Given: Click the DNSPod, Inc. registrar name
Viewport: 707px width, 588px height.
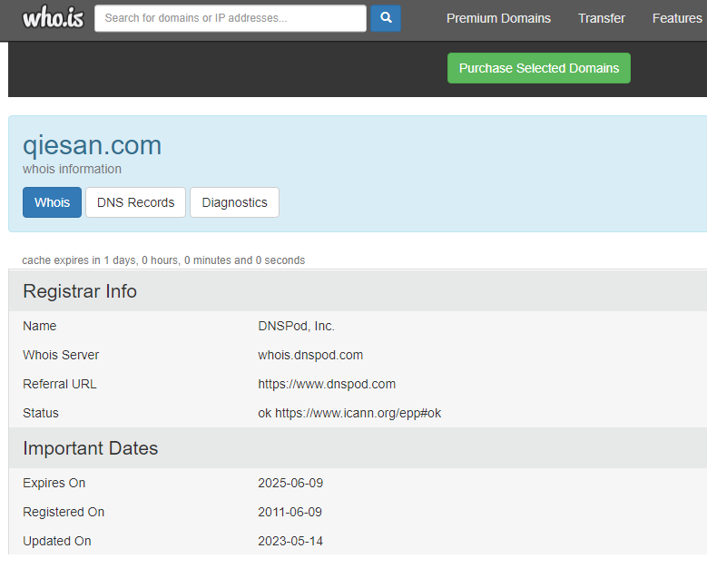Looking at the screenshot, I should [x=296, y=326].
